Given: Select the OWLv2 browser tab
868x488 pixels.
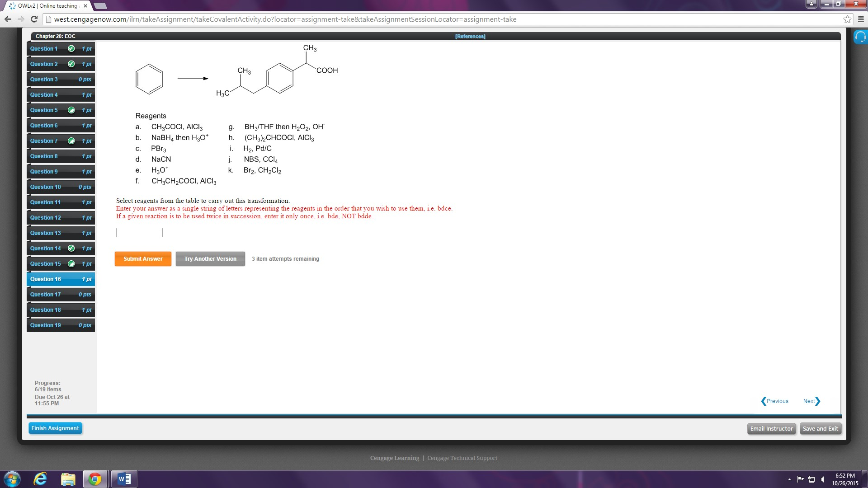Looking at the screenshot, I should [45, 6].
